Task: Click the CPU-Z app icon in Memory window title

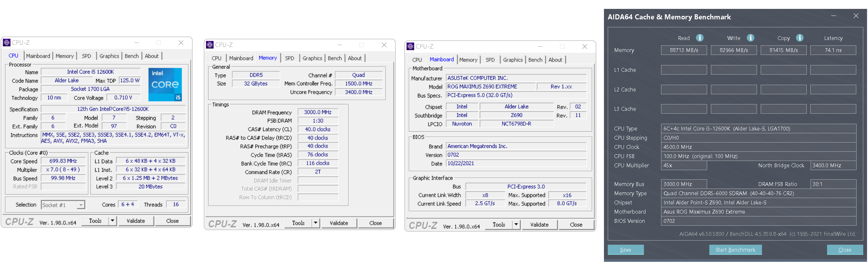Action: [x=209, y=44]
